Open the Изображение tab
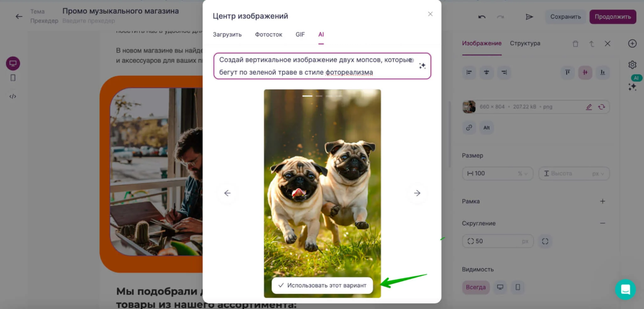This screenshot has width=644, height=309. tap(481, 43)
